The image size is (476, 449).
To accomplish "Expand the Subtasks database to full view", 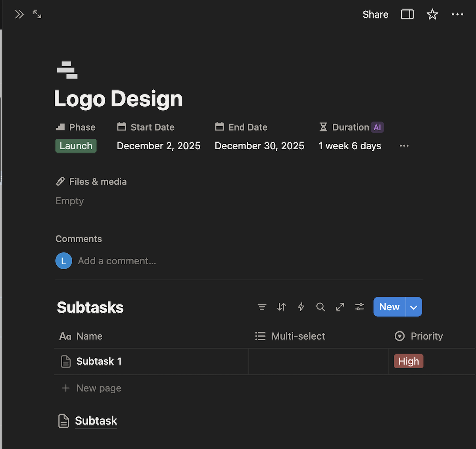I will (340, 307).
